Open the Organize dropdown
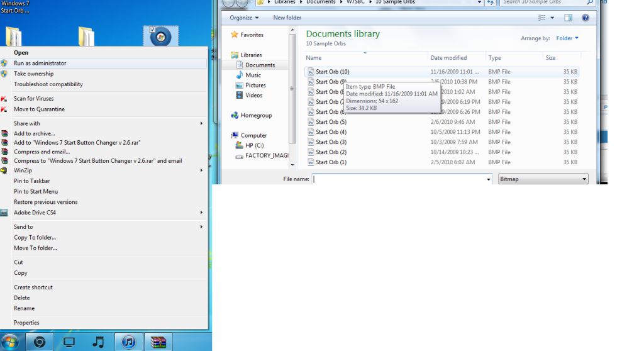Viewport: 644px width, 351px height. 244,18
